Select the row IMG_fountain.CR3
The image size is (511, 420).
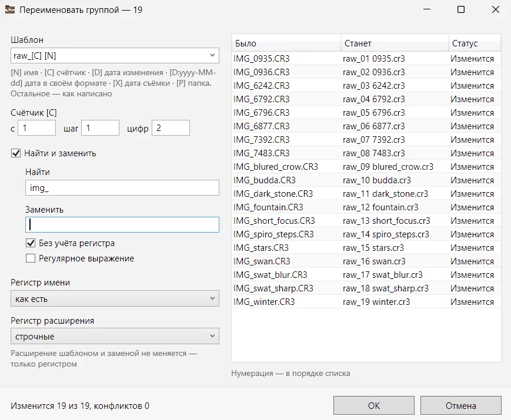click(366, 207)
